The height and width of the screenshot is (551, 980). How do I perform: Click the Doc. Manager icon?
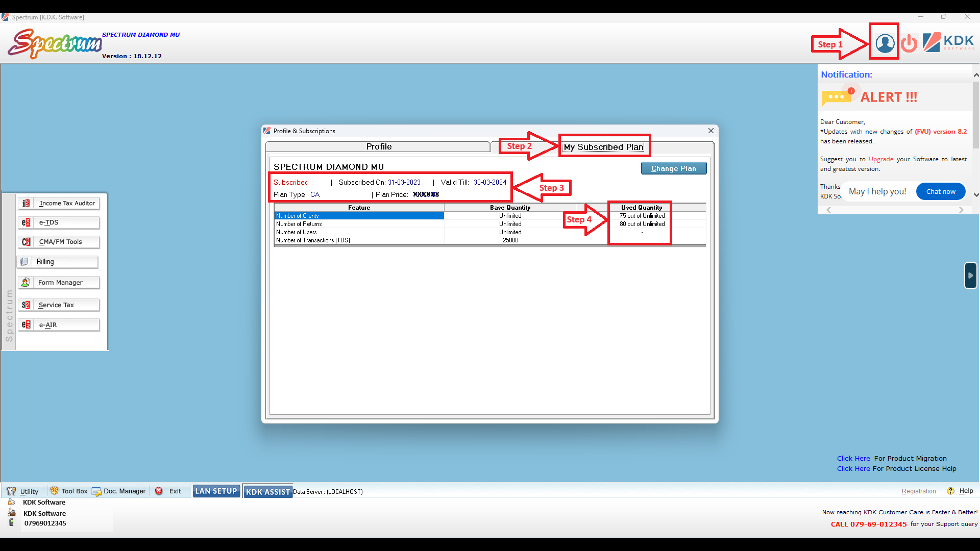pyautogui.click(x=96, y=491)
